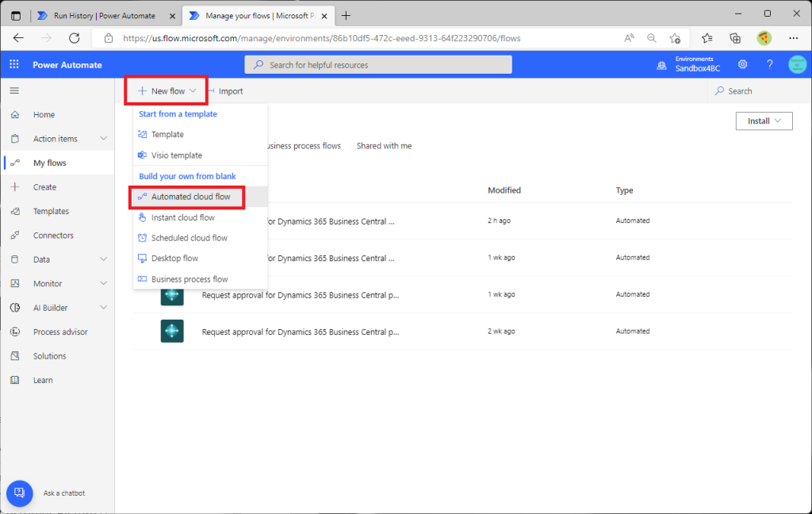Click the browser address bar URL
This screenshot has width=812, height=514.
tap(322, 38)
